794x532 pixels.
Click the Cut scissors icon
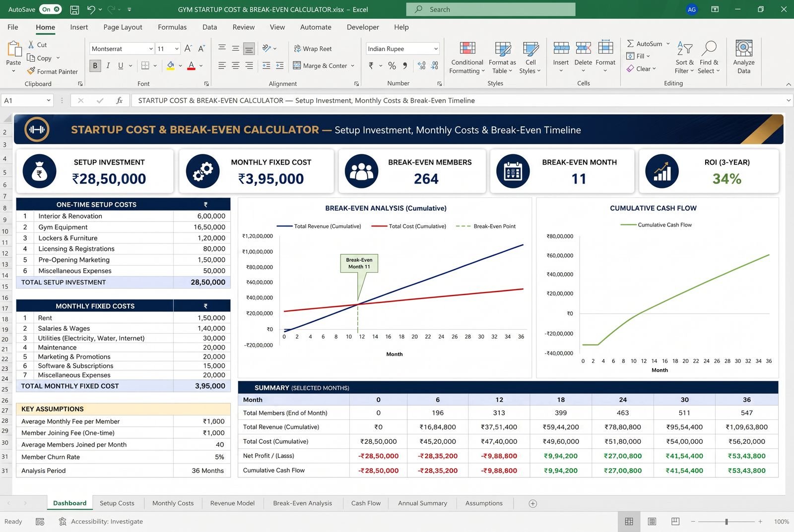(x=31, y=45)
